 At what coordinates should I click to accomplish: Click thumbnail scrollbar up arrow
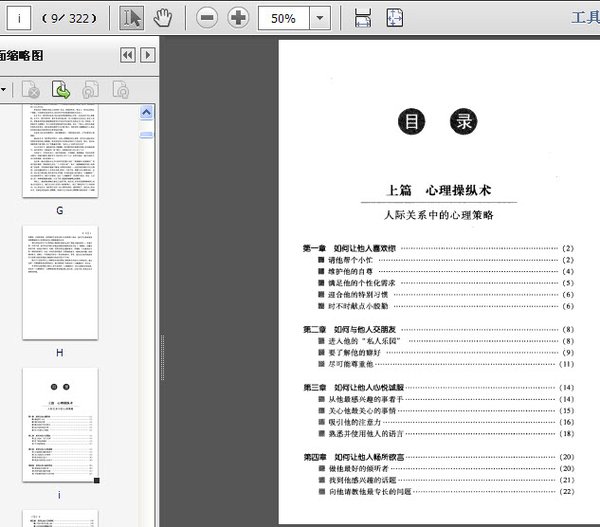pyautogui.click(x=147, y=112)
